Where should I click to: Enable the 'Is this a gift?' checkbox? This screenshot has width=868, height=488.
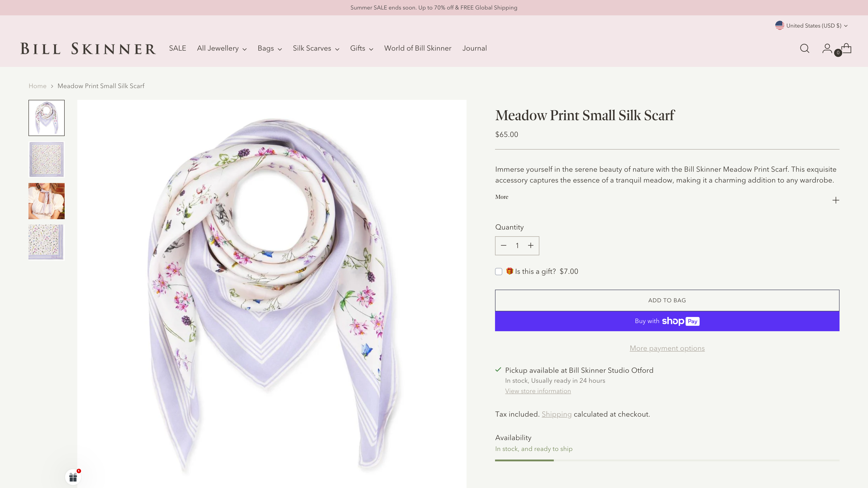coord(499,271)
